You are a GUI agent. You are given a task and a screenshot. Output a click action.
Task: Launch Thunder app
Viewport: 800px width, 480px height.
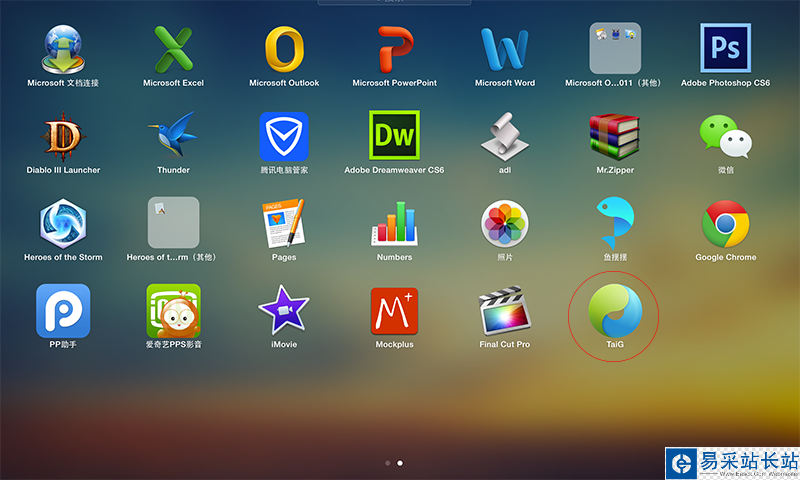point(173,136)
